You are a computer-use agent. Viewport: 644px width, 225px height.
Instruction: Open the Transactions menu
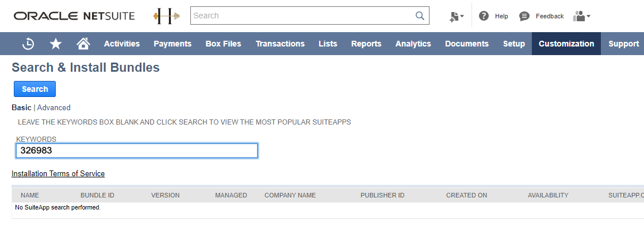click(280, 44)
